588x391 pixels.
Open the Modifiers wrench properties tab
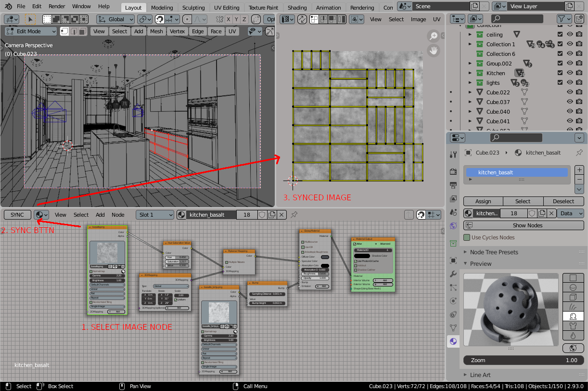(453, 274)
